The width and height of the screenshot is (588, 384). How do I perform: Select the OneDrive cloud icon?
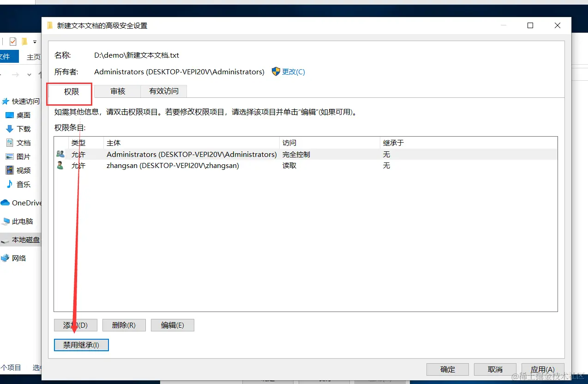coord(5,202)
